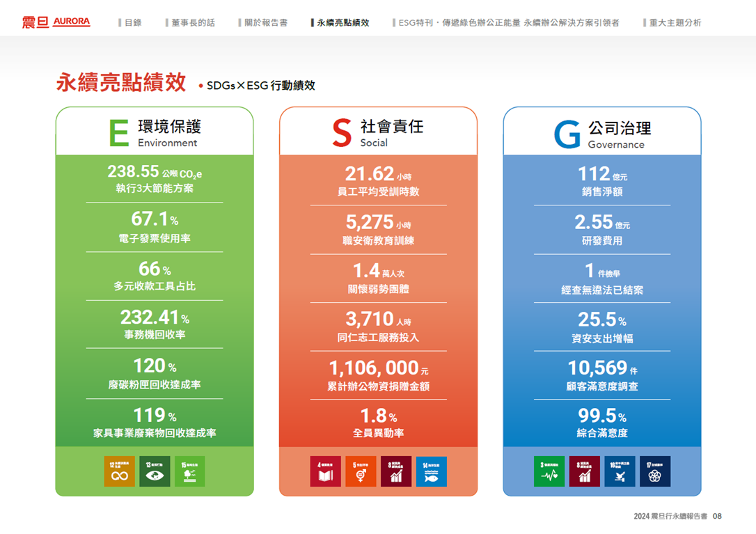The height and width of the screenshot is (534, 756).
Task: Click the 多元收款工具占比 label
Action: (x=155, y=286)
